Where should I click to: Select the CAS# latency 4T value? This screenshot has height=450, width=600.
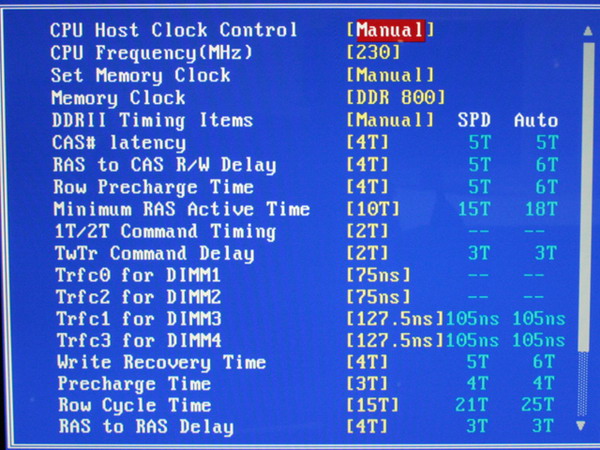click(365, 143)
